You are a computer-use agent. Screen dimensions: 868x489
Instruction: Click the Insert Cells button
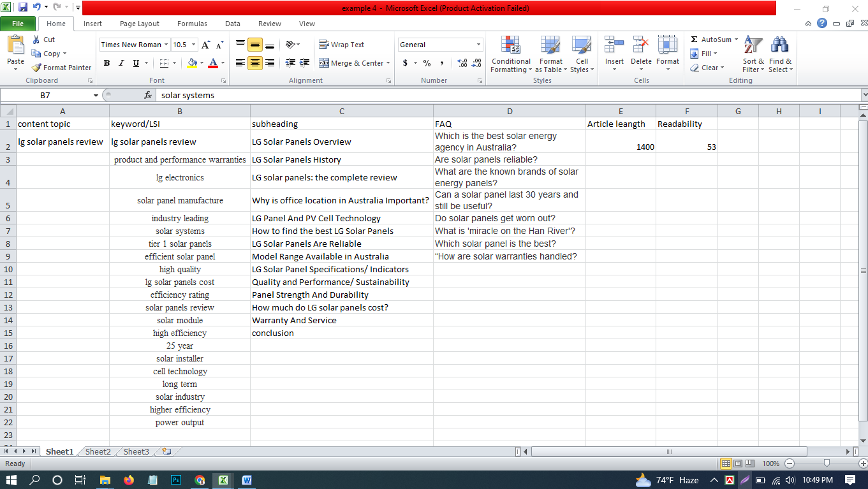pos(614,55)
